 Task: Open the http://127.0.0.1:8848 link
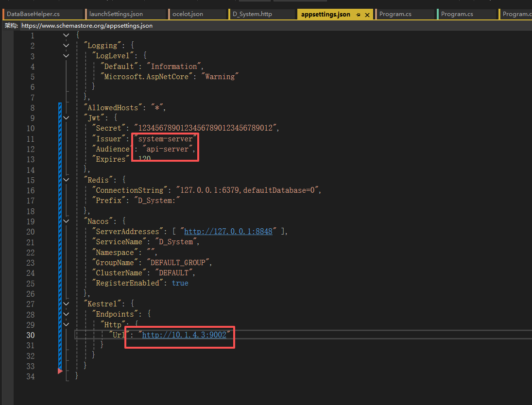(228, 232)
